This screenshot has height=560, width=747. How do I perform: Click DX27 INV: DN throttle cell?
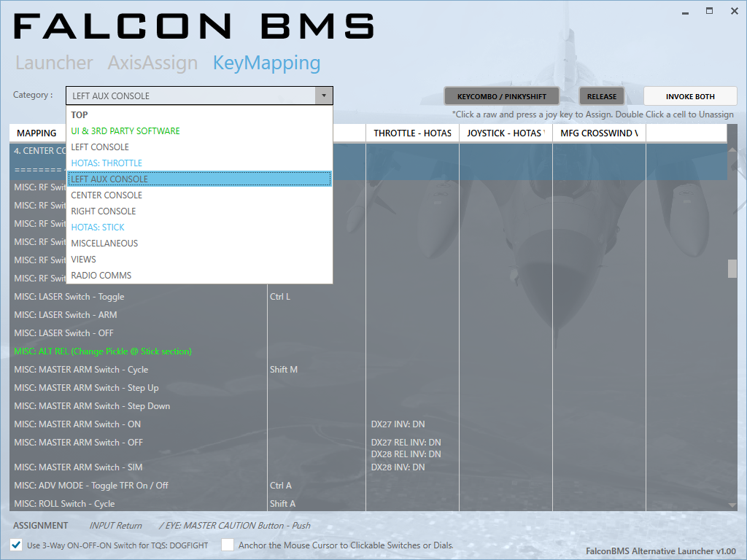click(413, 424)
